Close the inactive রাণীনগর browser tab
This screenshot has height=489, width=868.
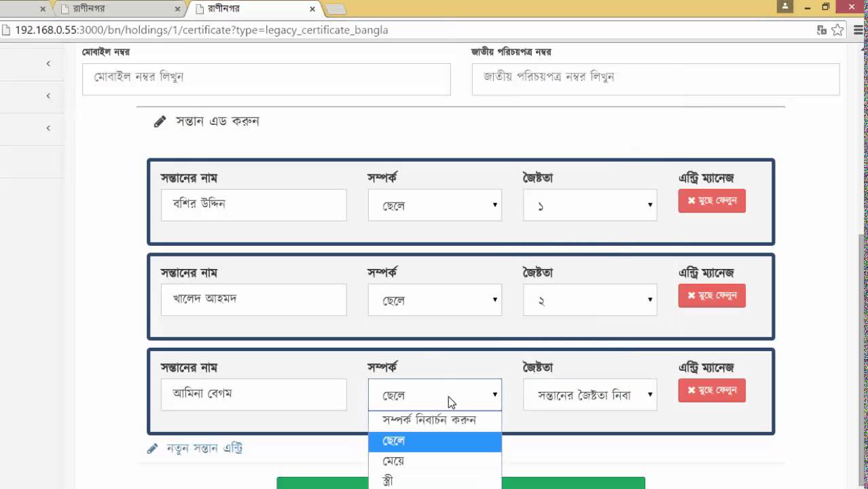178,9
